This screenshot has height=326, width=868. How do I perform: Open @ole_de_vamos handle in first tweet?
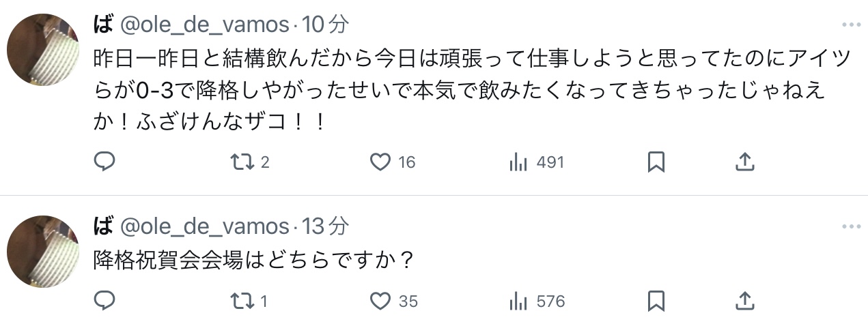(205, 25)
